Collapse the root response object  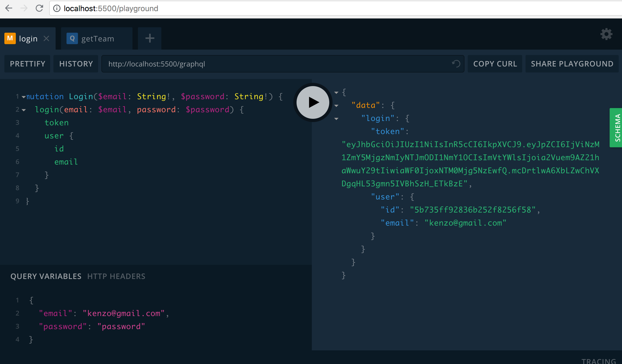click(336, 93)
